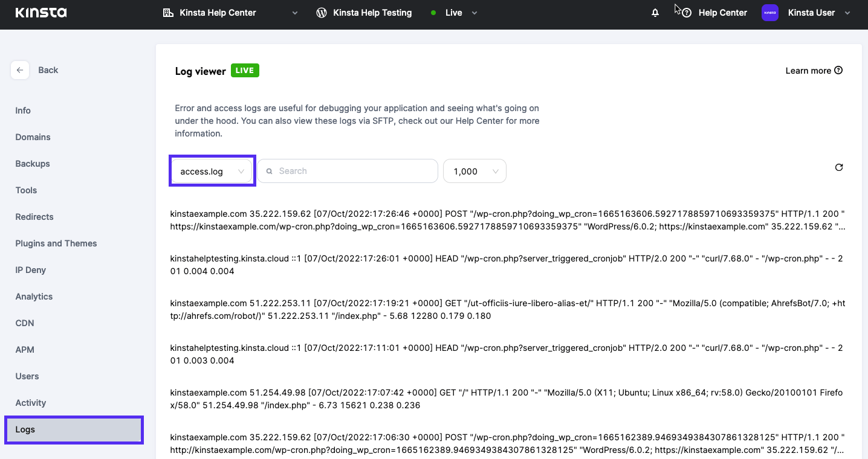Click the refresh logs icon
Viewport: 868px width, 459px height.
[839, 167]
